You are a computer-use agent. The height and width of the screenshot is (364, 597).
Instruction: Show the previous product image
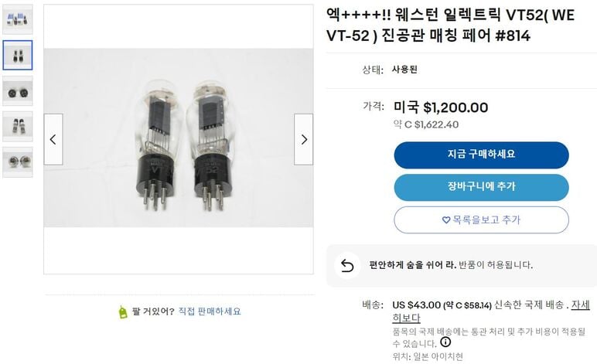tap(53, 139)
